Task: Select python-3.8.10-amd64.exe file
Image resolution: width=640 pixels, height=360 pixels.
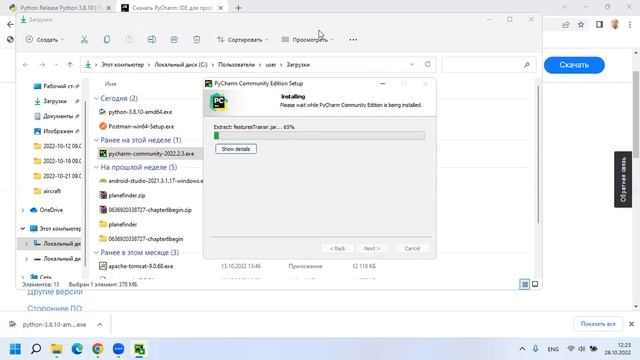Action: click(140, 112)
